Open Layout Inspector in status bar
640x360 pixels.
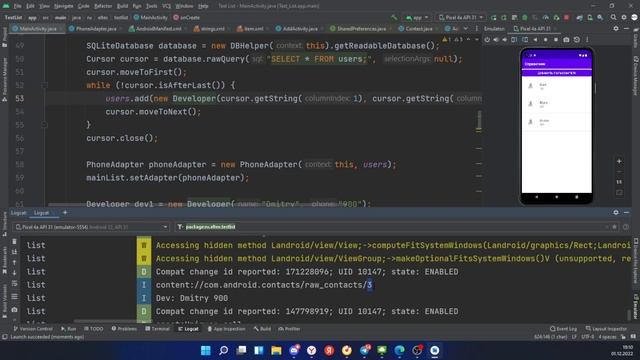point(606,329)
